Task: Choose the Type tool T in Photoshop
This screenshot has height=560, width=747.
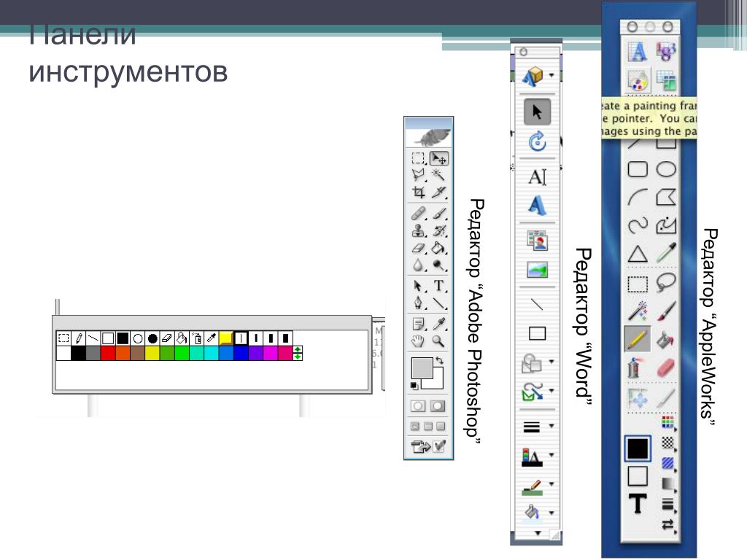Action: (x=438, y=286)
